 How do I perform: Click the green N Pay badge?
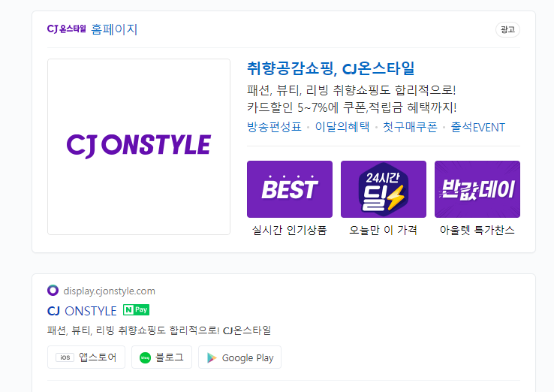(x=136, y=309)
